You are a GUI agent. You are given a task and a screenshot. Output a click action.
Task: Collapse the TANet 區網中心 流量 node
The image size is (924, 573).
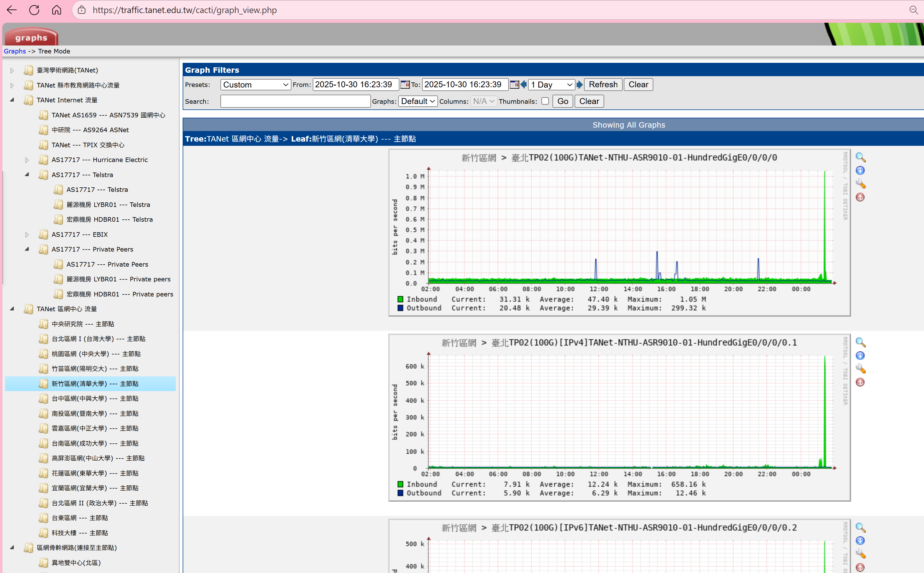12,309
